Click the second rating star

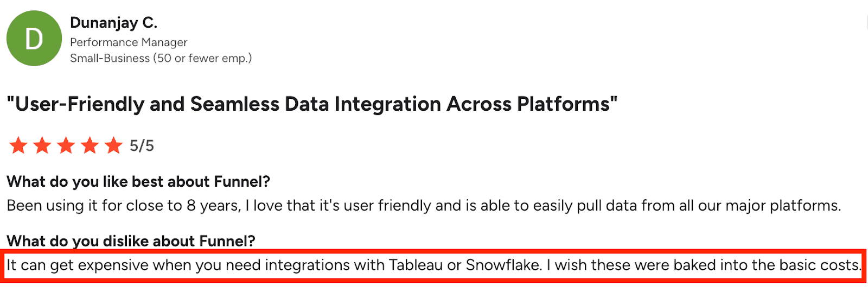click(42, 145)
